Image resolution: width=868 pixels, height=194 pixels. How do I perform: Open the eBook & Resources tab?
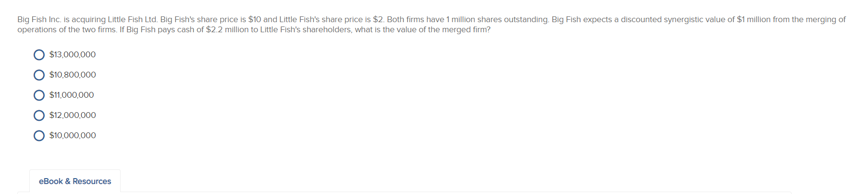(75, 181)
